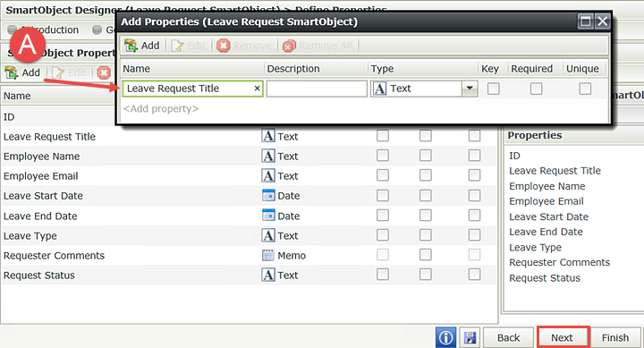
Task: Click the Finish button
Action: pyautogui.click(x=614, y=338)
